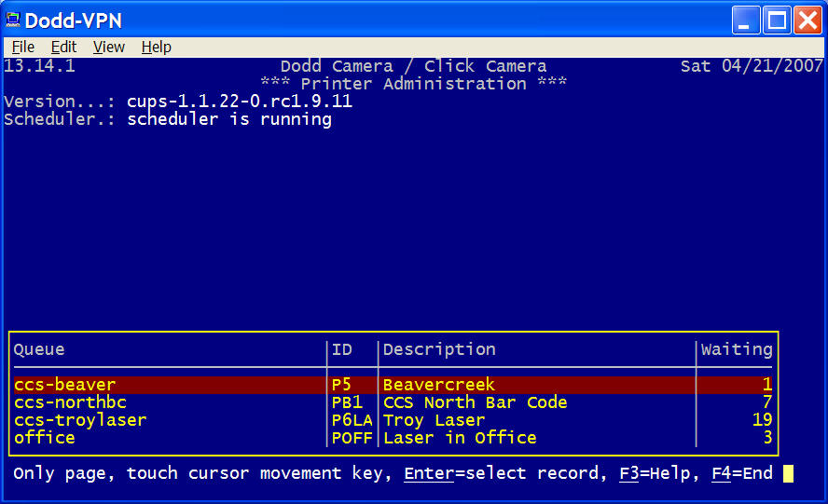This screenshot has height=504, width=828.
Task: Click the date Sat 04/21/2007
Action: pyautogui.click(x=752, y=66)
